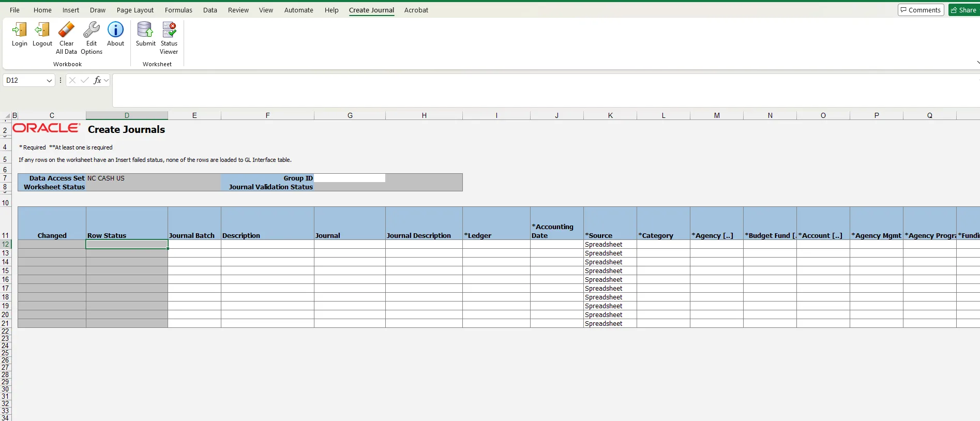Click the Login icon in ribbon

click(20, 30)
